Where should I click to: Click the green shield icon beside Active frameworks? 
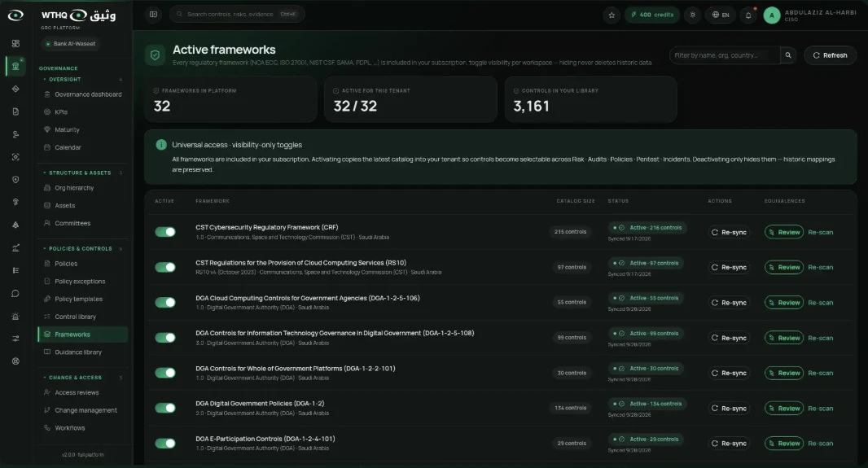point(155,55)
